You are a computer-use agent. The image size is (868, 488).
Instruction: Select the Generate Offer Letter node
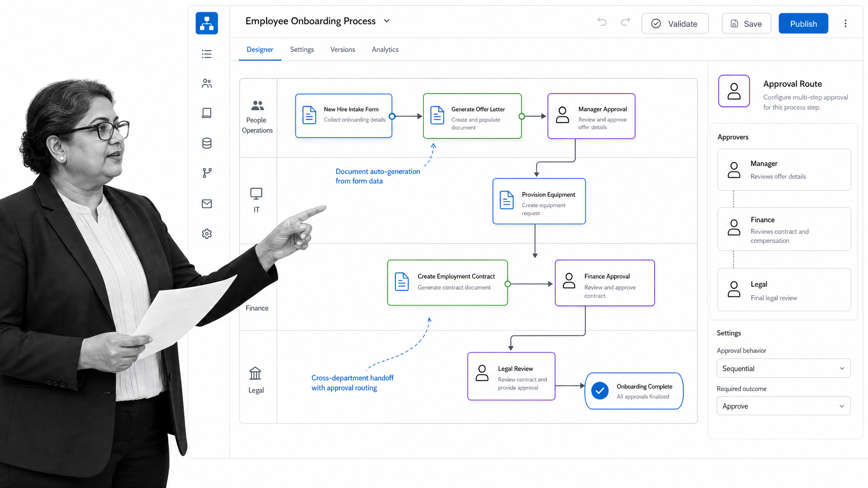(x=472, y=116)
